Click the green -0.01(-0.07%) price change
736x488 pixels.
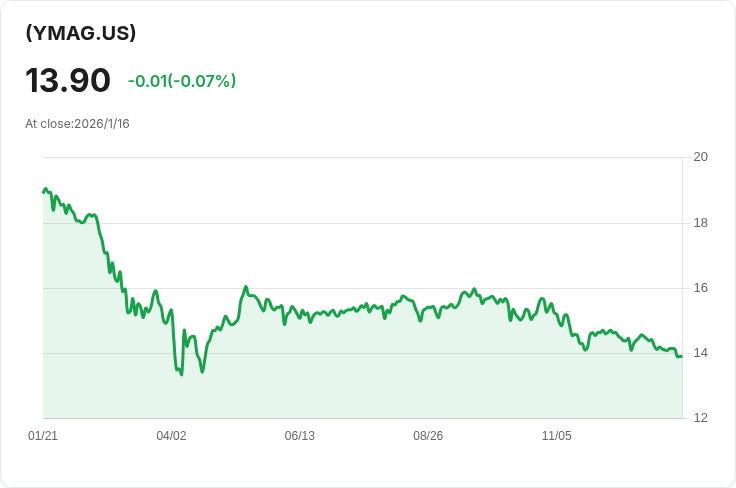pos(182,81)
